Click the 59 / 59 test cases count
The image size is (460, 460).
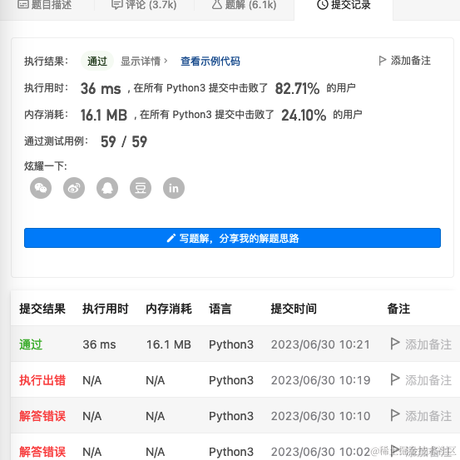click(x=124, y=142)
